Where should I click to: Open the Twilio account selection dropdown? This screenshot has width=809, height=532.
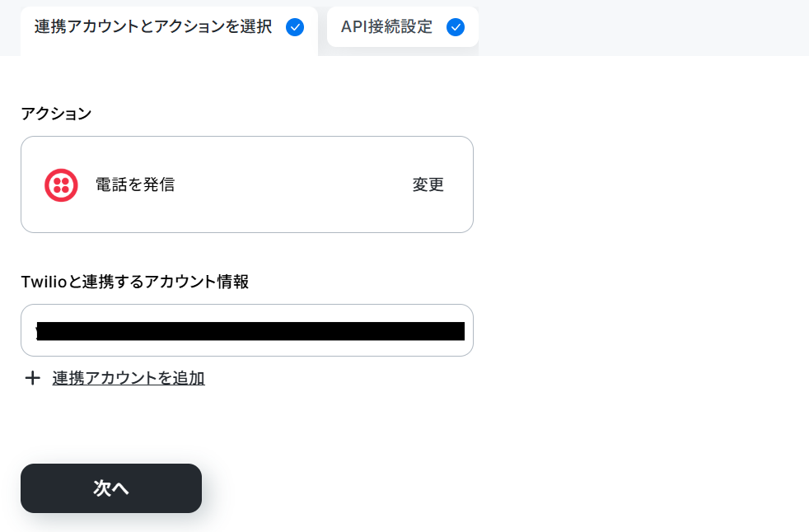(x=246, y=330)
